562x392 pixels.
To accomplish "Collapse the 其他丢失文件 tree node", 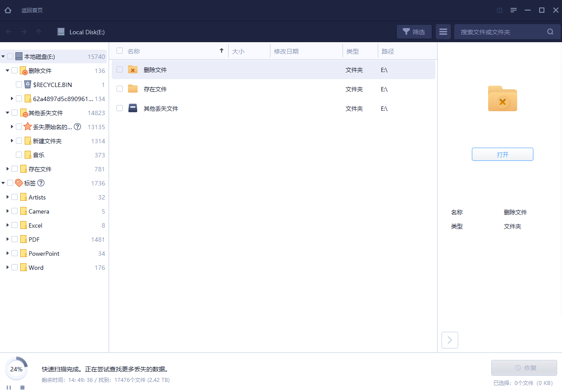I will coord(7,113).
